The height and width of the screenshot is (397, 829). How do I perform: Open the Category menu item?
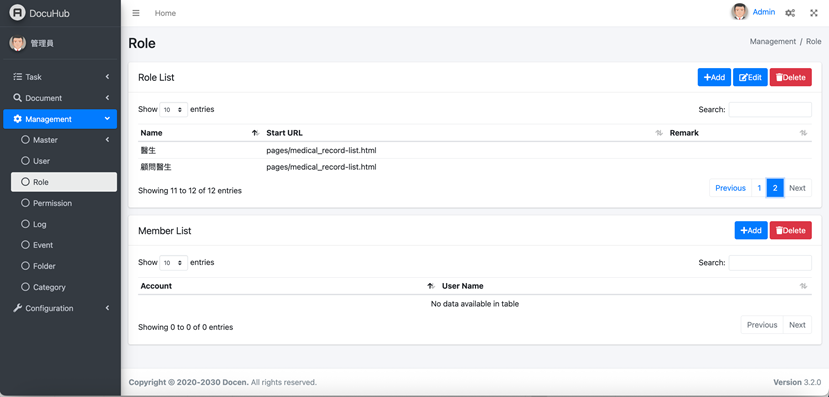point(64,287)
